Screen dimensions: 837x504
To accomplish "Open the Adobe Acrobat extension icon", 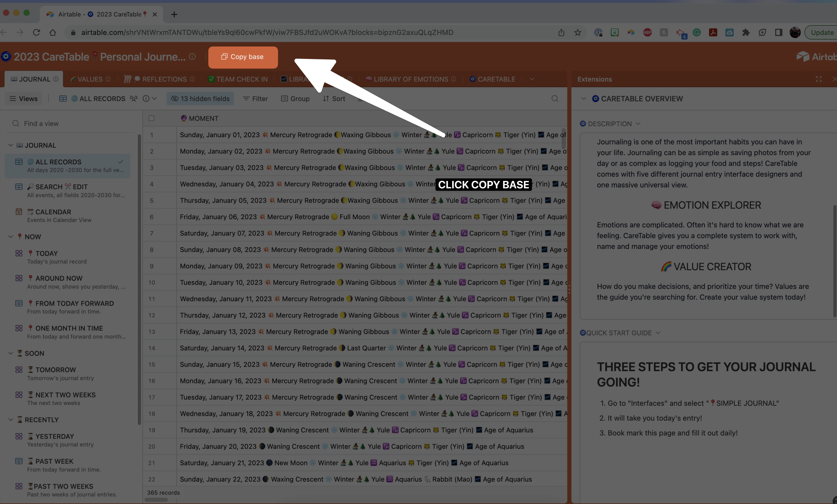I will 713,33.
